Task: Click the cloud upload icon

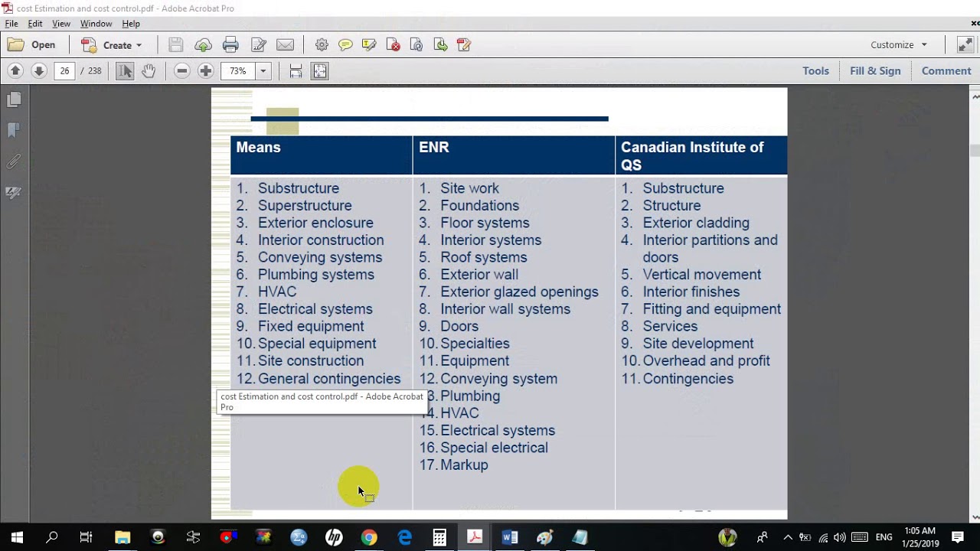Action: [203, 45]
